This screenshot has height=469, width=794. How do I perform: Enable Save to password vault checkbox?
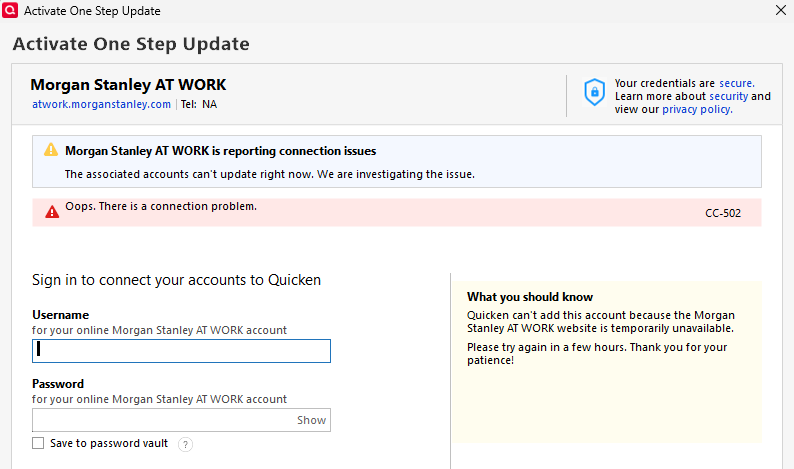click(38, 443)
